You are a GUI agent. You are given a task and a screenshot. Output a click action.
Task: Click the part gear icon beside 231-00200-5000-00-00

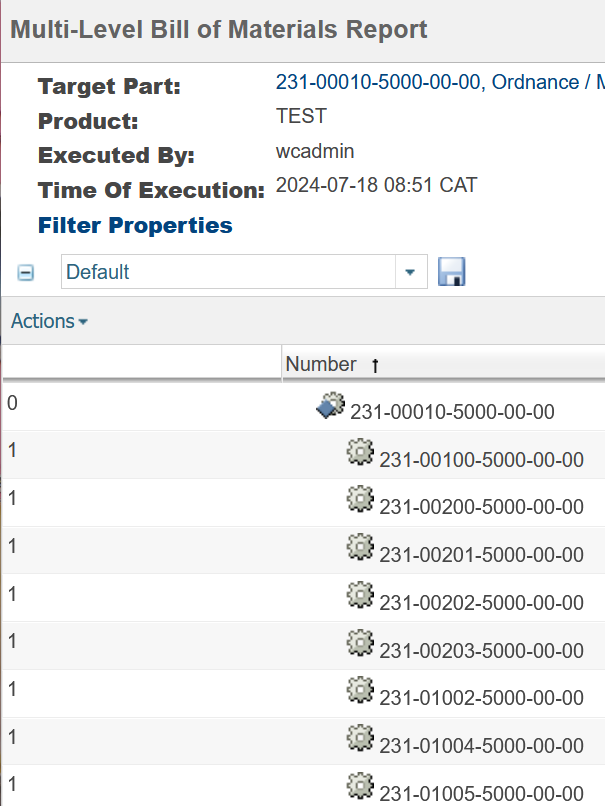pos(360,499)
